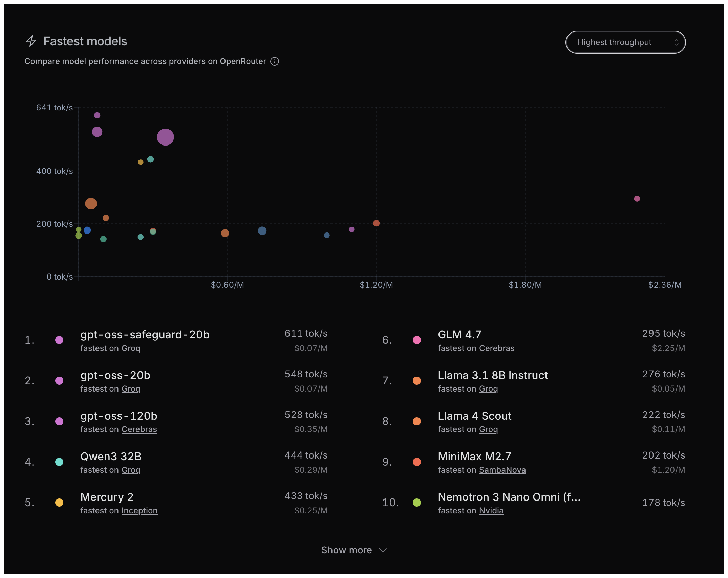This screenshot has width=728, height=578.
Task: Follow the Groq link under Llama 3.1 8B Instruct
Action: [489, 389]
